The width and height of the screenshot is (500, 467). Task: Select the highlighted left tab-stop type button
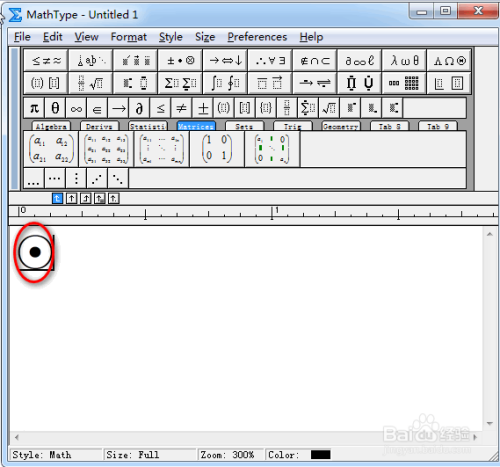click(x=57, y=199)
